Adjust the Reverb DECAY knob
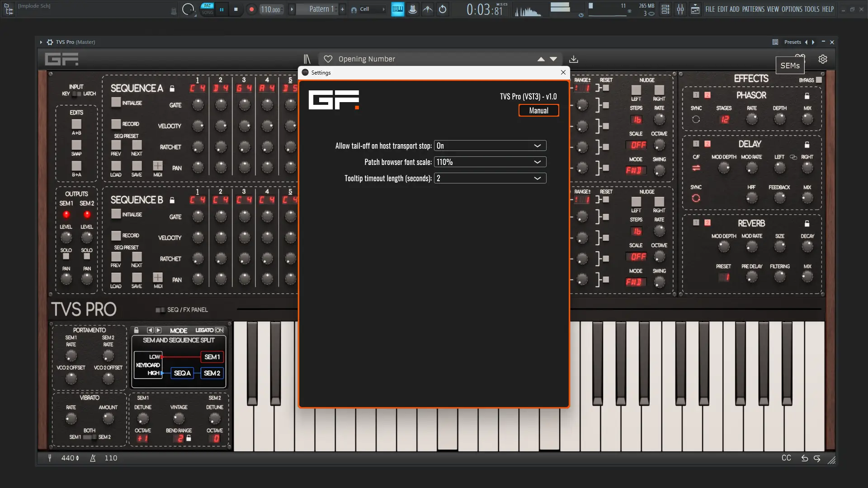 (807, 247)
